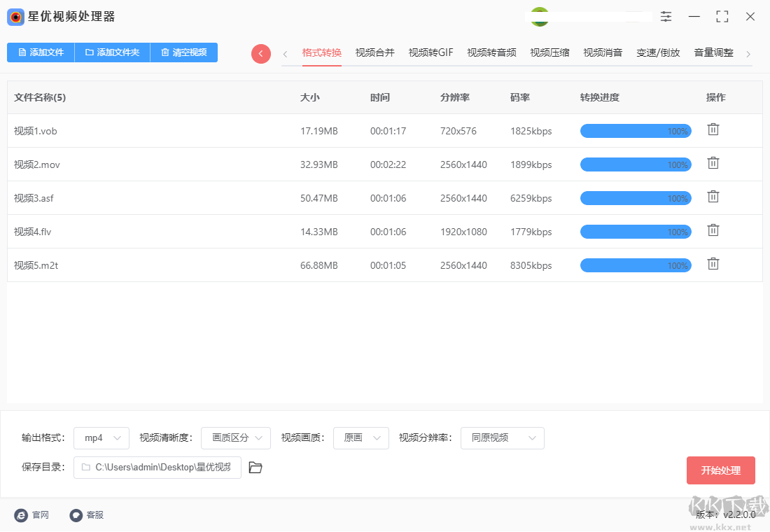Image resolution: width=770 pixels, height=532 pixels.
Task: Switch to the 视频合并 tab
Action: click(x=374, y=52)
